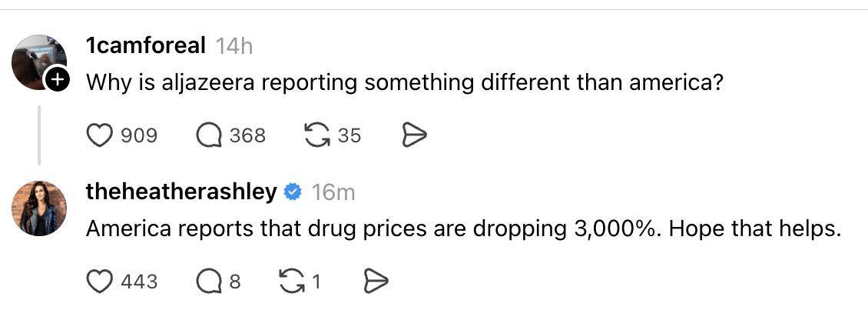868x320 pixels.
Task: Click theheatherashley's profile picture
Action: (x=38, y=206)
